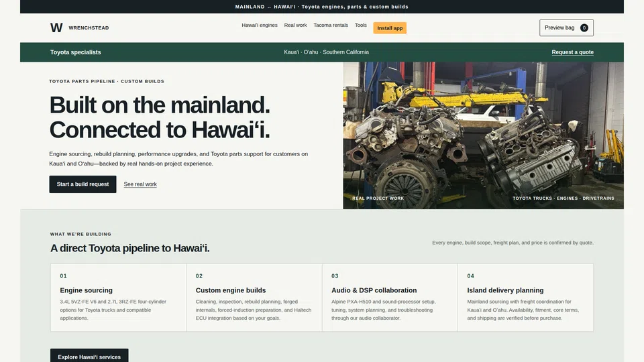Click the Install app button

(x=390, y=28)
